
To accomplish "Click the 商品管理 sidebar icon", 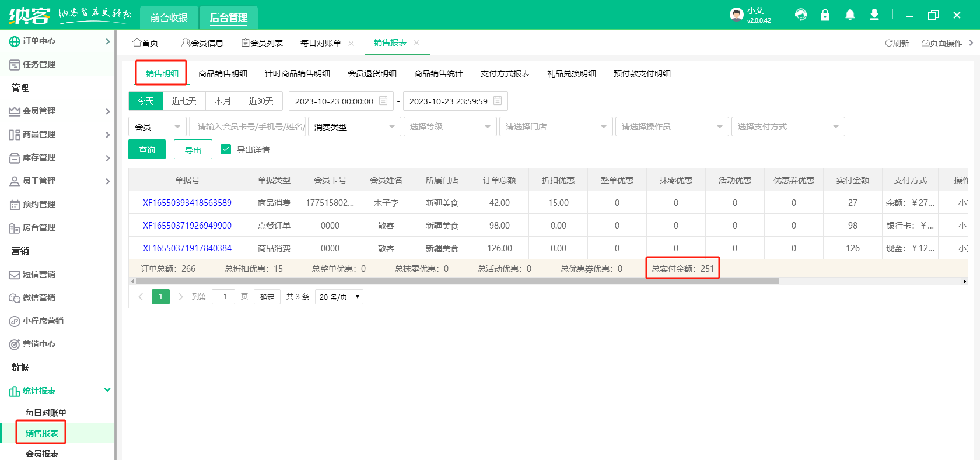I will 15,135.
